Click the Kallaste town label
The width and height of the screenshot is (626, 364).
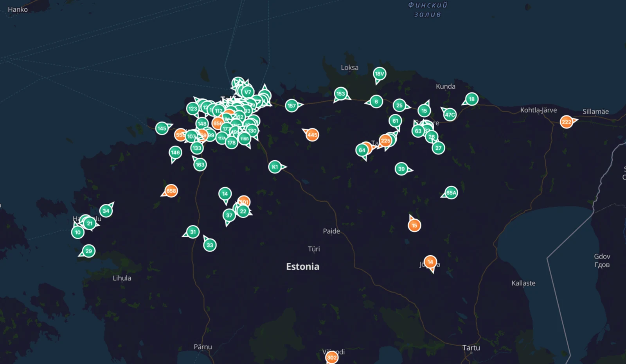[523, 283]
